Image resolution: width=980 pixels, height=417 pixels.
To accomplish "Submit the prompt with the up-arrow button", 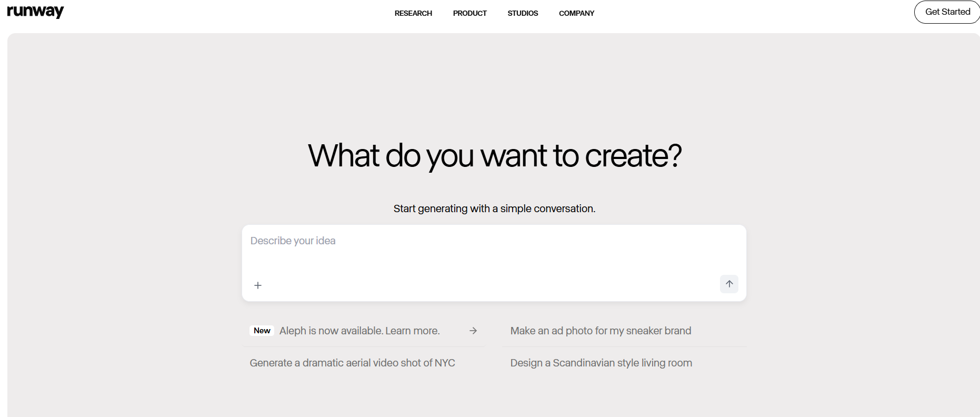I will point(729,284).
